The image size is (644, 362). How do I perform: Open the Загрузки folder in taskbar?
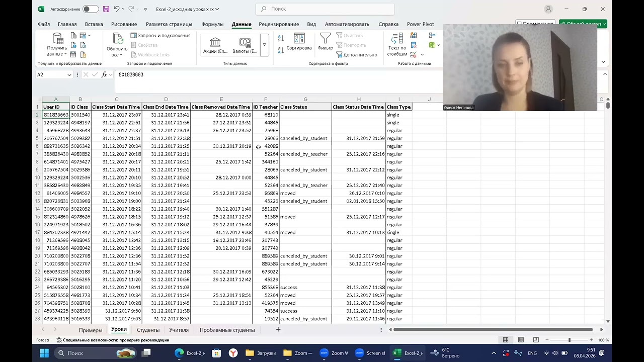pyautogui.click(x=261, y=353)
